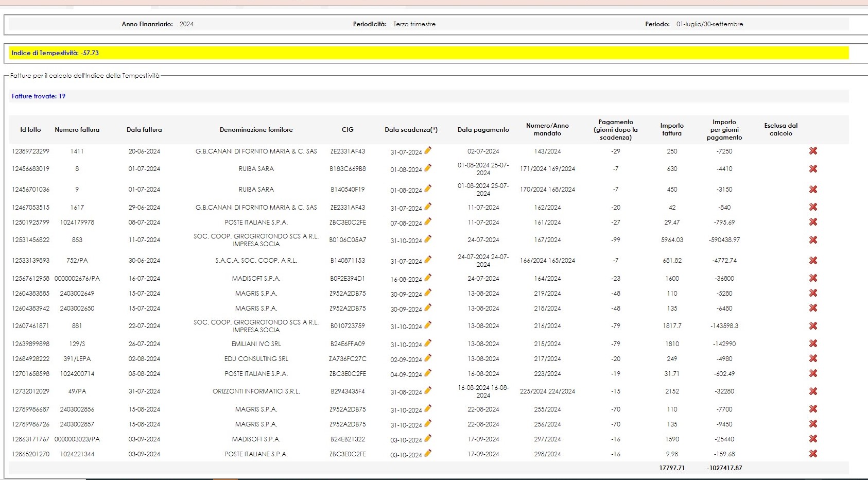Edit due date for invoice 1411
The width and height of the screenshot is (868, 480).
(428, 150)
